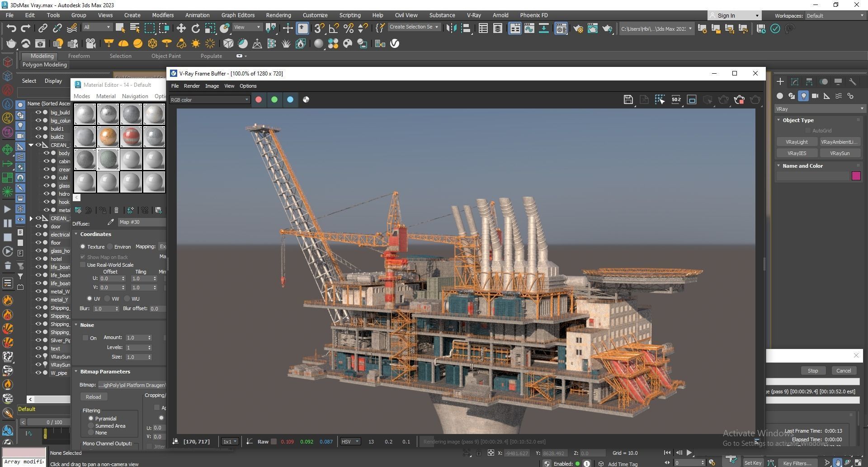Select the VW coordinate radio button

[x=107, y=299]
